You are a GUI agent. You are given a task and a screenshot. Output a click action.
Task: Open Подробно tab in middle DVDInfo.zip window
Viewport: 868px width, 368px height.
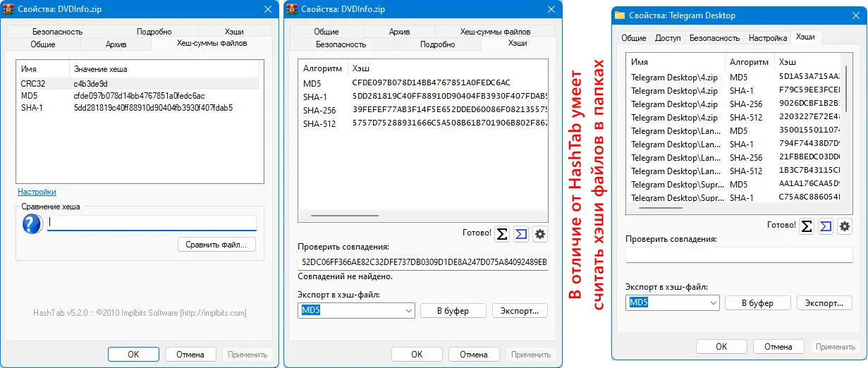[x=437, y=44]
